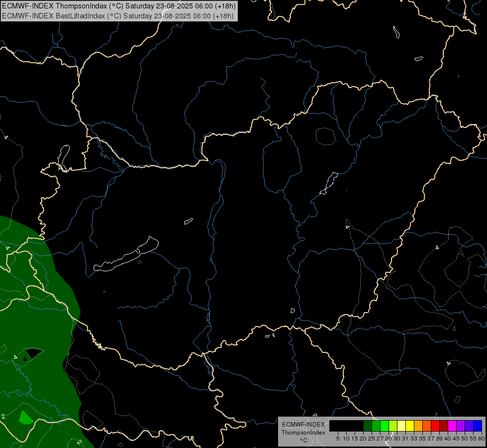This screenshot has height=448, width=487.
Task: Select the purple 45–50 legend swatch
Action: [x=461, y=426]
